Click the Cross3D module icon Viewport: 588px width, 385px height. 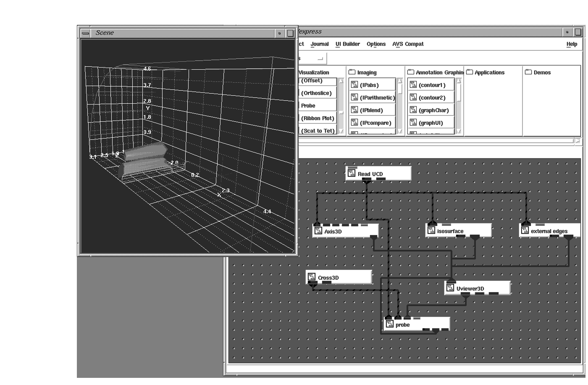coord(312,277)
